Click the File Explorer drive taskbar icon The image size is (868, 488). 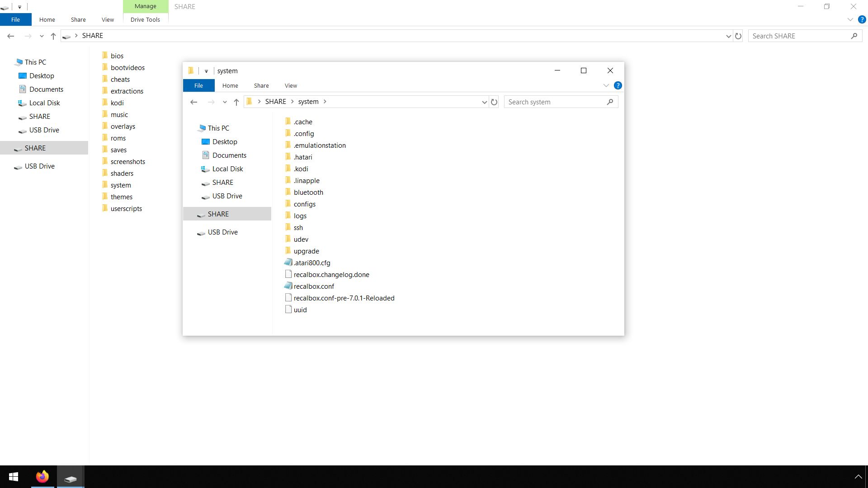point(71,477)
